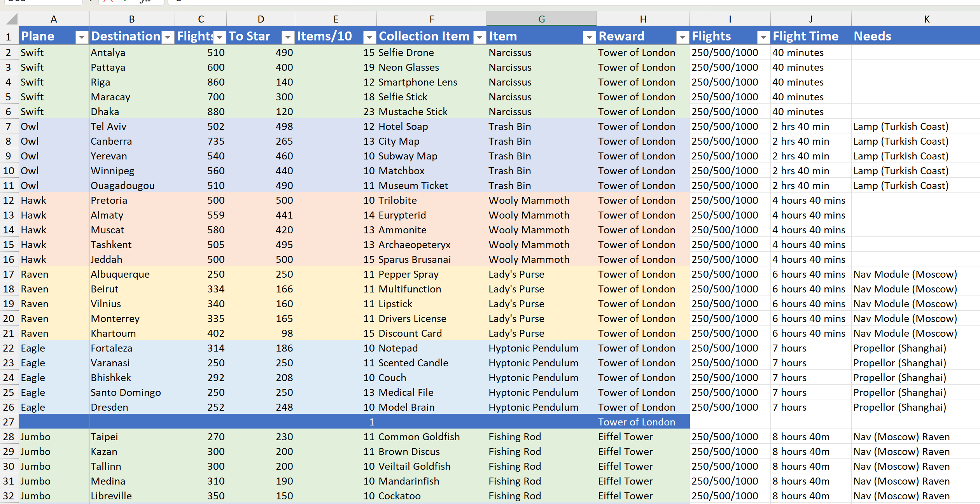
Task: Select column G header
Action: tap(541, 19)
